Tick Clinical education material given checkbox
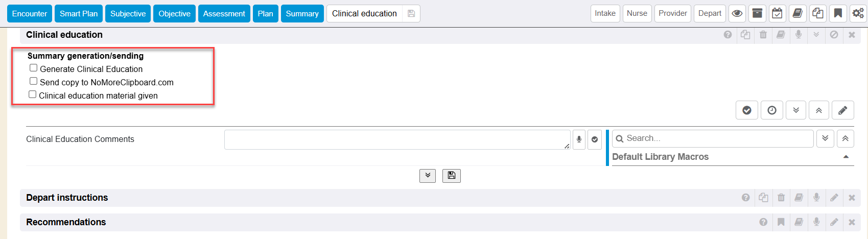This screenshot has width=868, height=239. click(x=33, y=94)
